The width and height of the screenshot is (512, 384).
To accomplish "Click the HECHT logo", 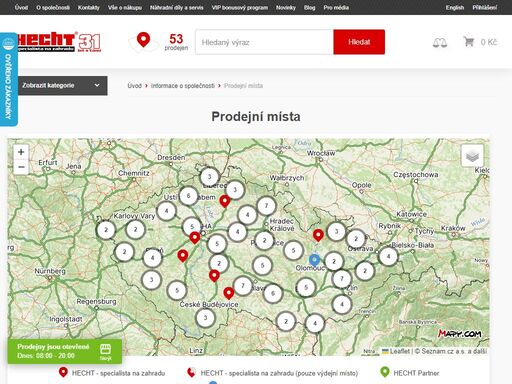I will [59, 42].
